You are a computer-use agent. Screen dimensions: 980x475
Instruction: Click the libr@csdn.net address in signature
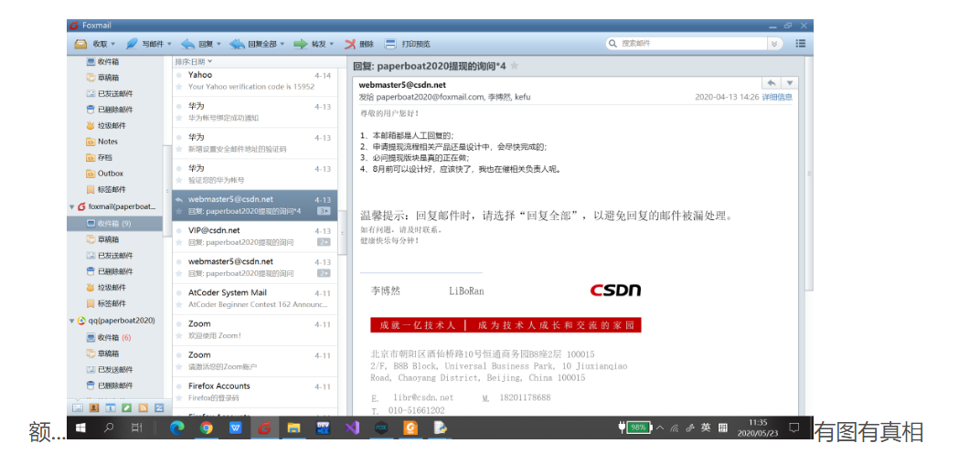[423, 397]
